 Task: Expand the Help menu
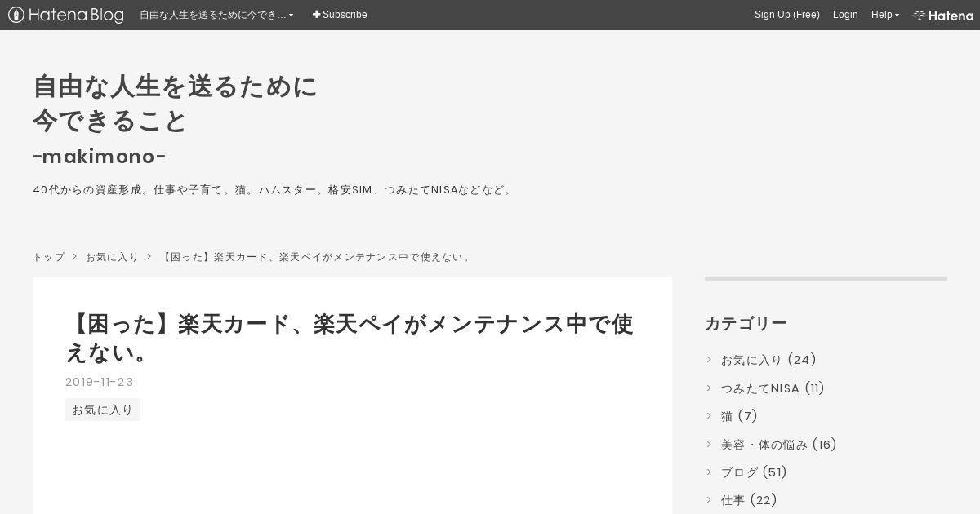(885, 15)
